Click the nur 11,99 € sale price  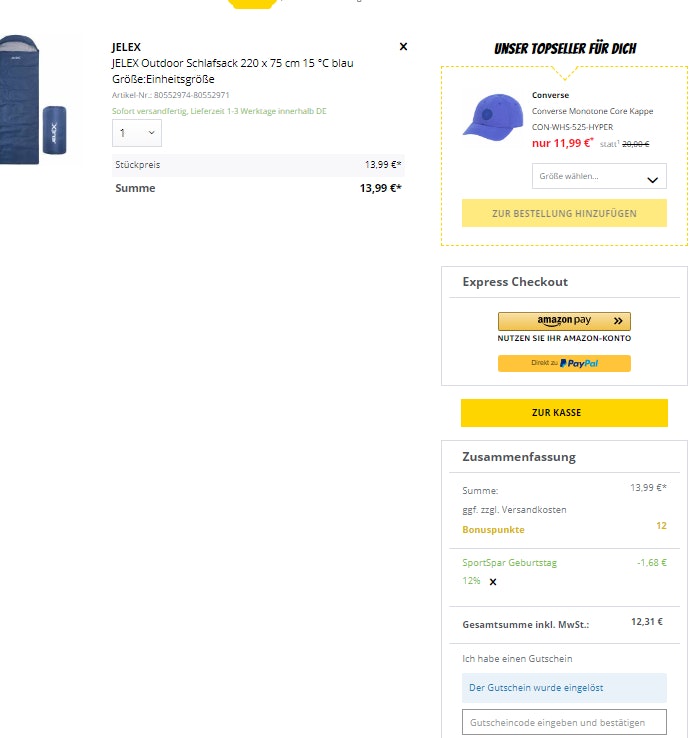point(562,143)
